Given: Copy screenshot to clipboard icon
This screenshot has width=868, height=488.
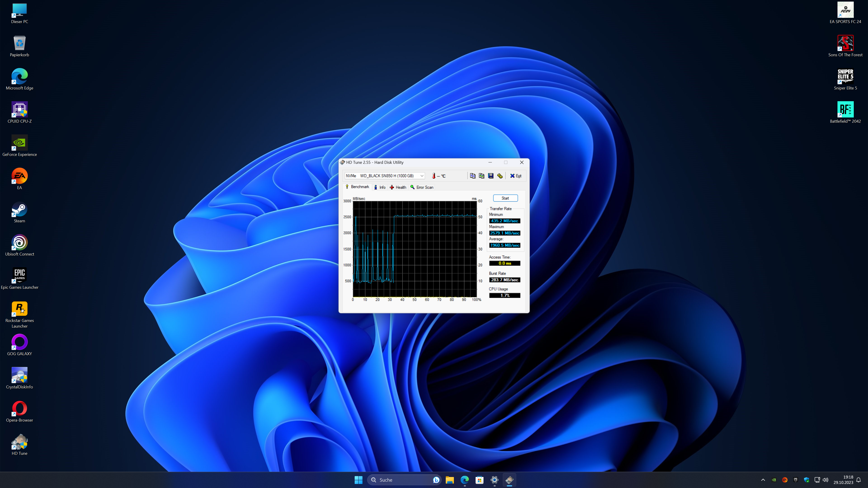Looking at the screenshot, I should 481,176.
